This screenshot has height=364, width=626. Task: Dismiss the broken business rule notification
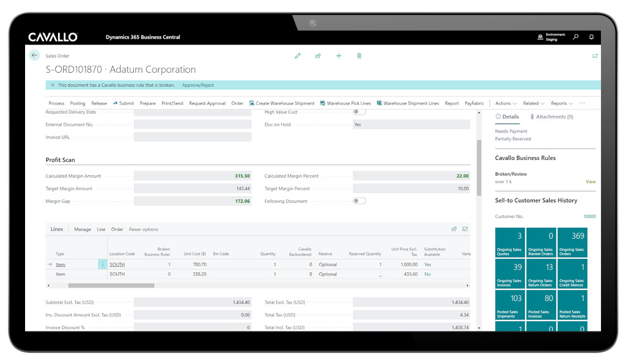tap(53, 85)
